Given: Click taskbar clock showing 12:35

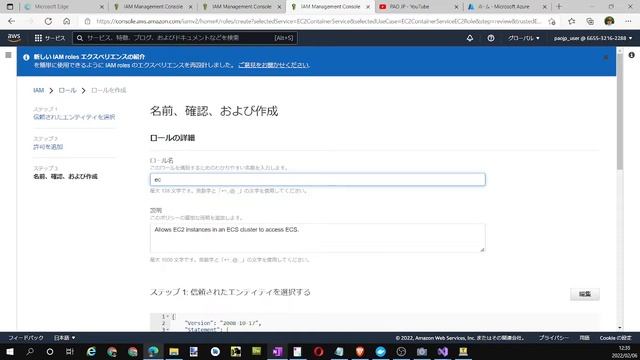Looking at the screenshot, I should pyautogui.click(x=624, y=348).
